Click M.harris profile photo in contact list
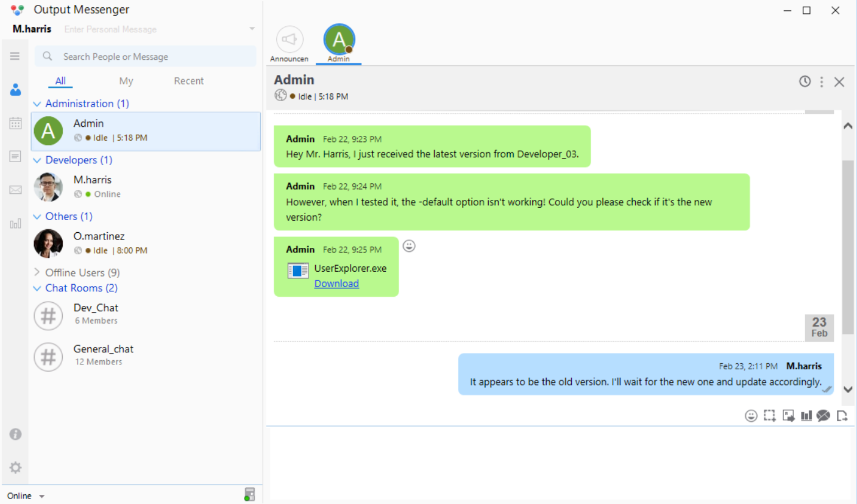The height and width of the screenshot is (504, 857). coord(48,187)
